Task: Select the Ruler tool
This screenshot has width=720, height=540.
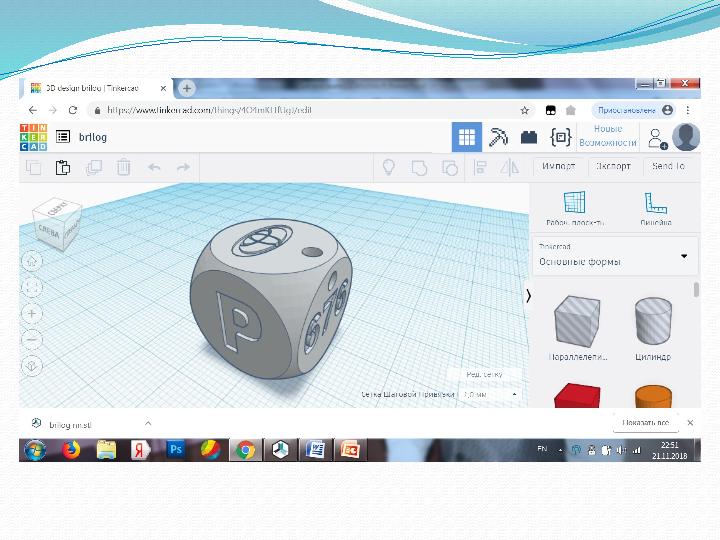Action: click(x=656, y=208)
